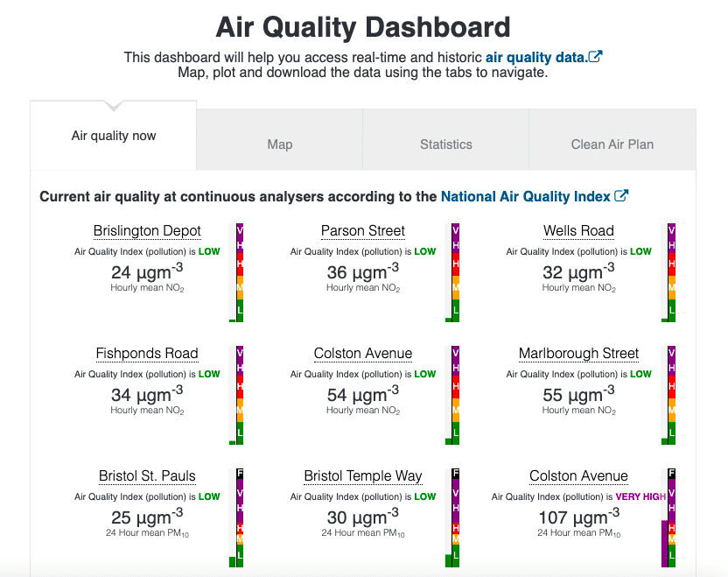Open the Parson Street station link
This screenshot has width=728, height=577.
(x=363, y=231)
